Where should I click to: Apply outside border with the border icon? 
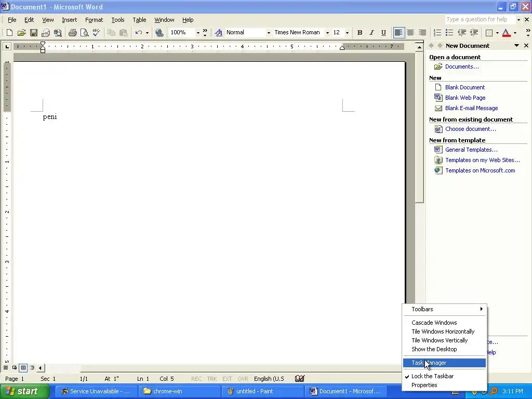(489, 33)
